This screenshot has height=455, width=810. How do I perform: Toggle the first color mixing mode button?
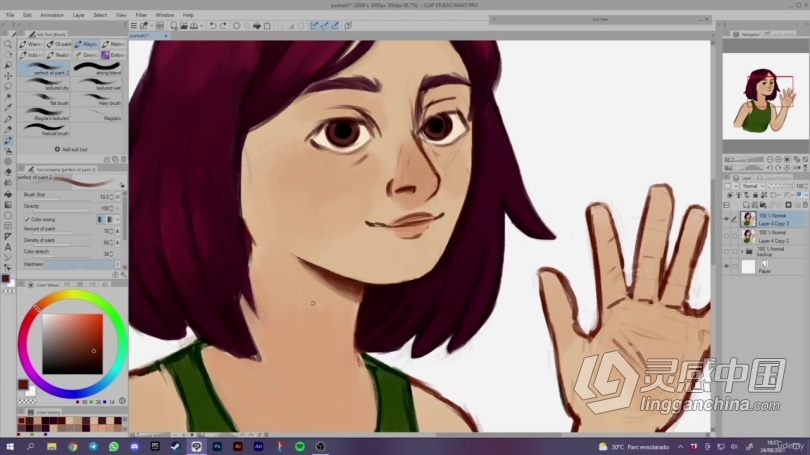[x=100, y=219]
